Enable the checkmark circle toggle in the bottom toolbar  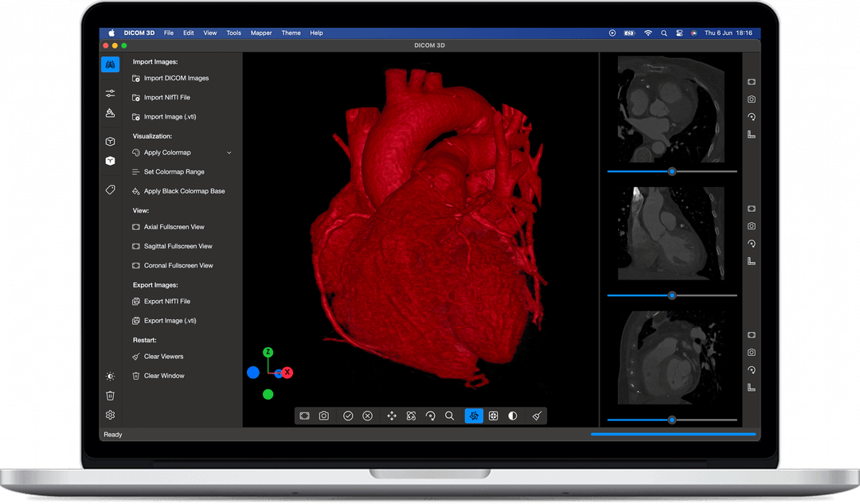click(347, 416)
